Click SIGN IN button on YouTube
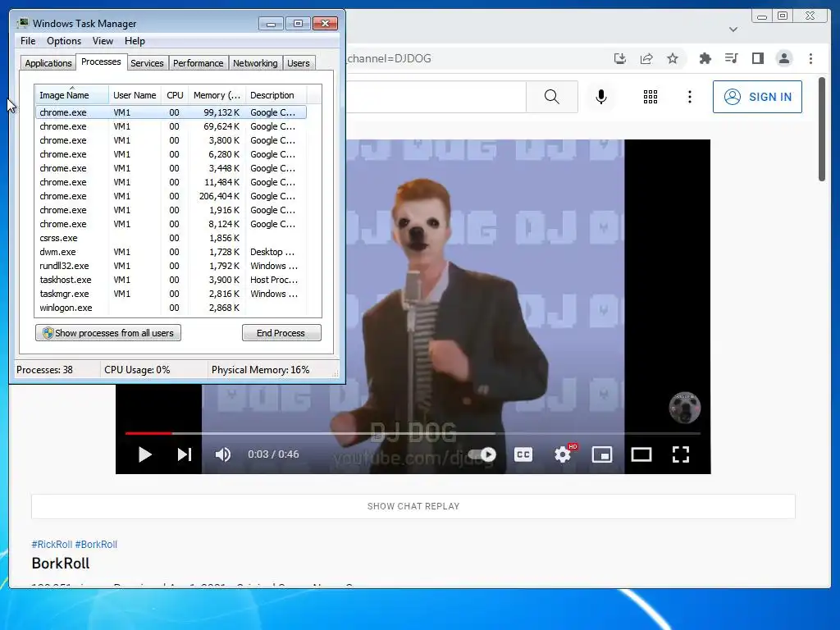This screenshot has height=630, width=840. coord(757,97)
